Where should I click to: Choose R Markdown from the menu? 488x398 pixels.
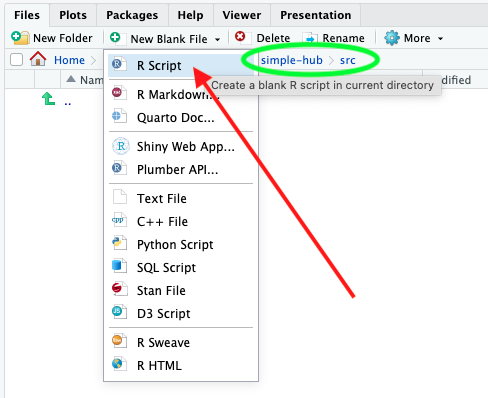pos(181,95)
